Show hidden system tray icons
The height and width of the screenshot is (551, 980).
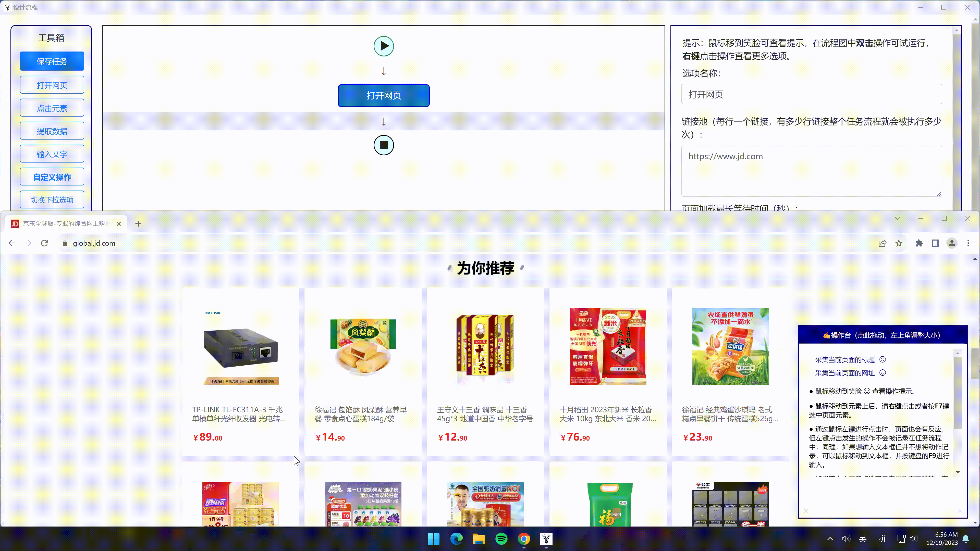[x=830, y=539]
